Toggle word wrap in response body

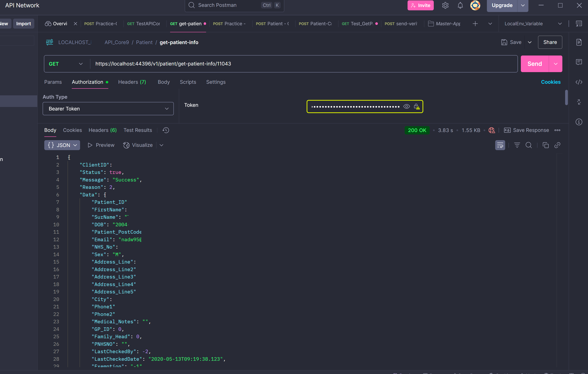(x=500, y=145)
